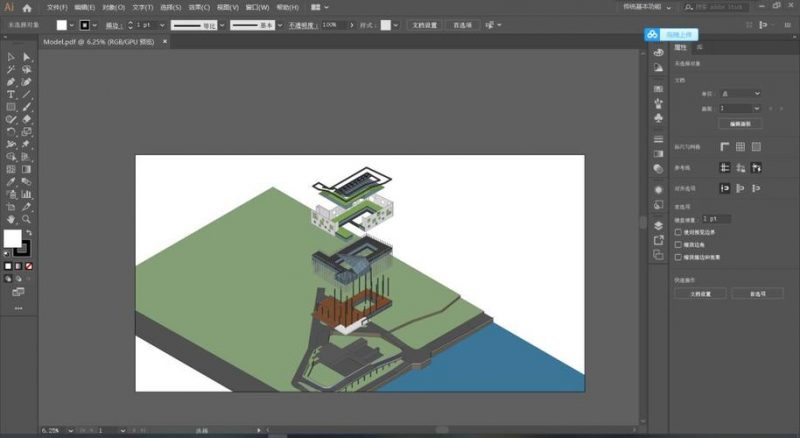Expand the artboard number dropdown

(740, 108)
